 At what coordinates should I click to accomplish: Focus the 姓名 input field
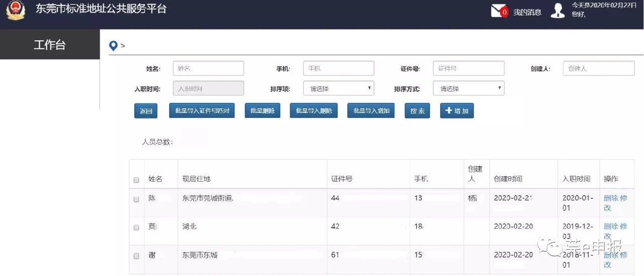click(208, 68)
